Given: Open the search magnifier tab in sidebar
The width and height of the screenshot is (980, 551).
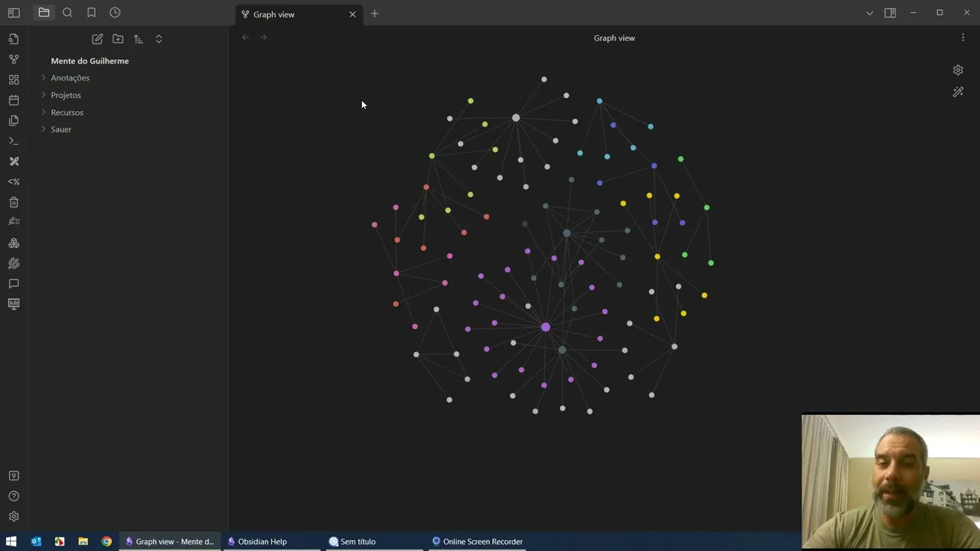Looking at the screenshot, I should click(67, 13).
